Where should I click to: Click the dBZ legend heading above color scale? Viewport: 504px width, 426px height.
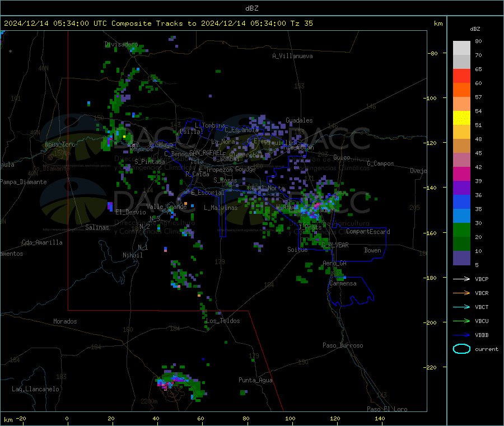[x=475, y=29]
